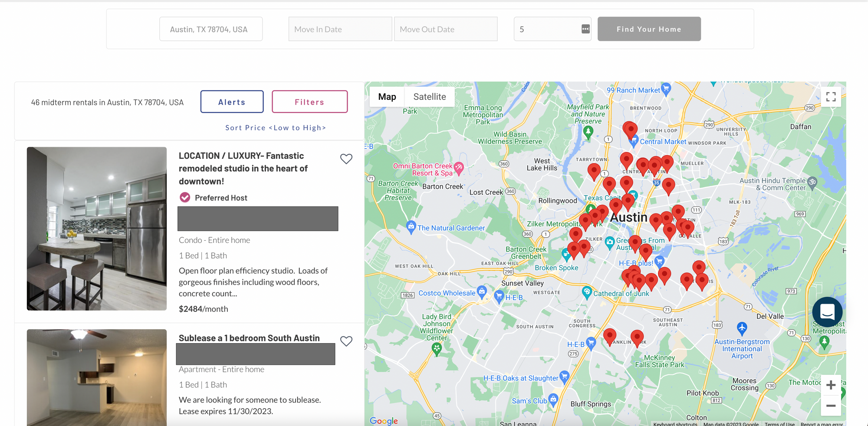868x426 pixels.
Task: Open guest count picker icon
Action: point(585,29)
